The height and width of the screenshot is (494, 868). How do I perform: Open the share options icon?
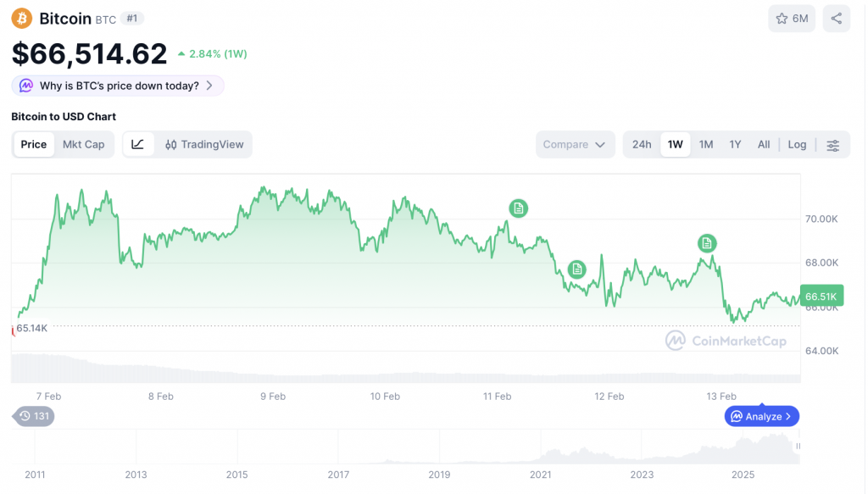836,18
